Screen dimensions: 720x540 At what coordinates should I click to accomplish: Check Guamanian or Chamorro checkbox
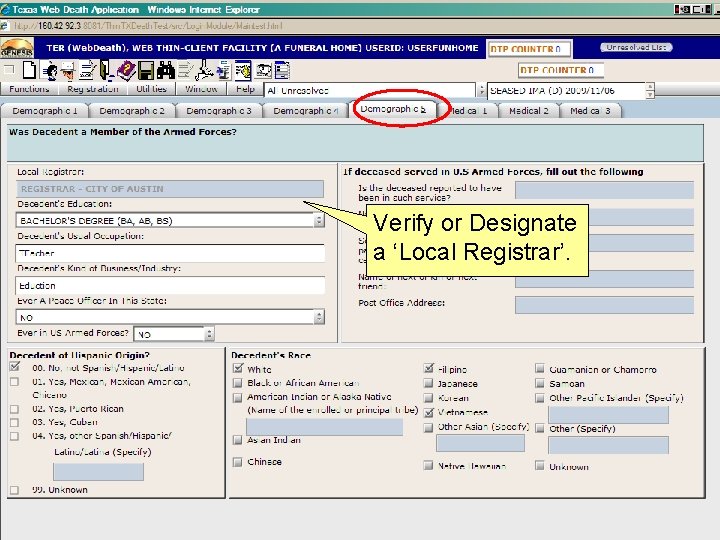point(540,369)
